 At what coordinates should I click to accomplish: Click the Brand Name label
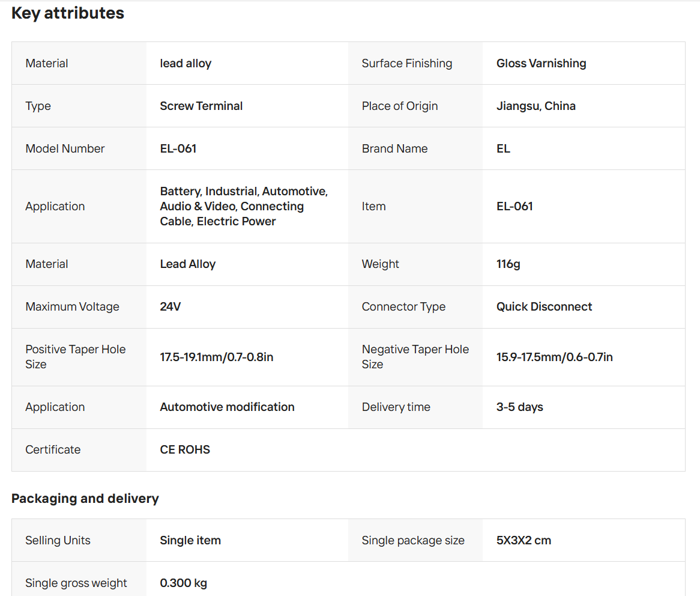(x=394, y=148)
